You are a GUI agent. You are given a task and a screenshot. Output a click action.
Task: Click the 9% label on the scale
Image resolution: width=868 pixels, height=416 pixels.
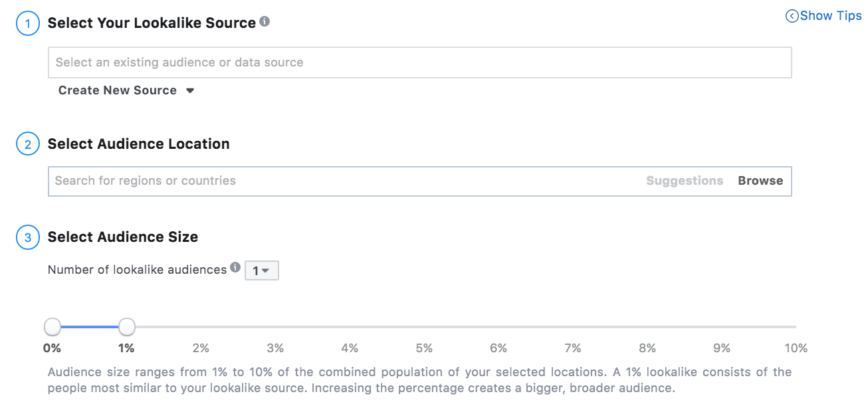pyautogui.click(x=722, y=348)
